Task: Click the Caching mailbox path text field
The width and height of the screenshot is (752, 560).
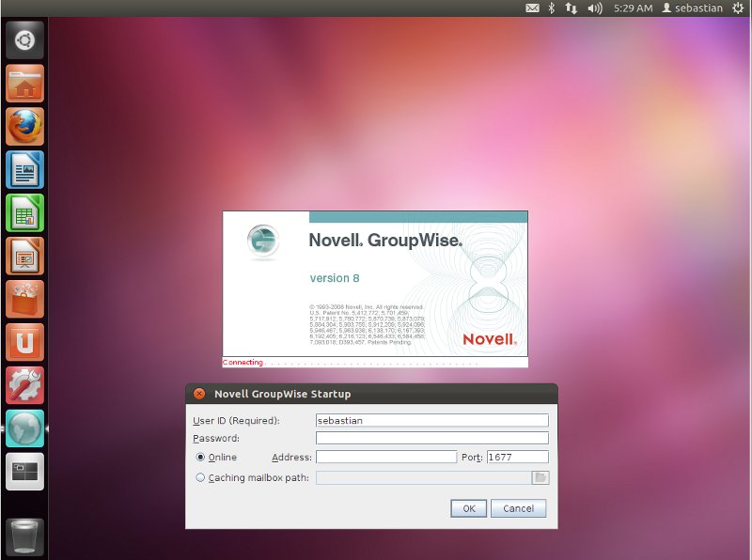Action: pyautogui.click(x=424, y=477)
